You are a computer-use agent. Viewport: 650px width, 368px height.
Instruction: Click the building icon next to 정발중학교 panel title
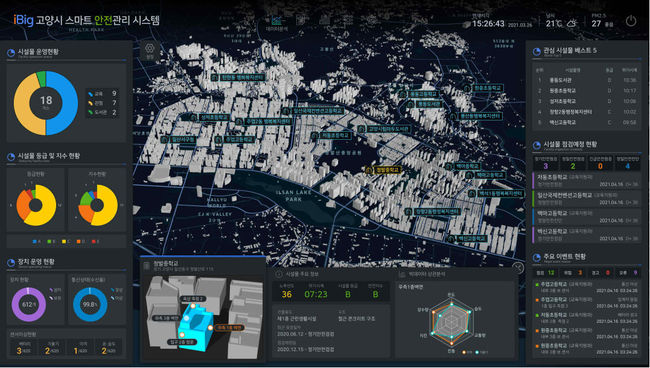pos(146,266)
